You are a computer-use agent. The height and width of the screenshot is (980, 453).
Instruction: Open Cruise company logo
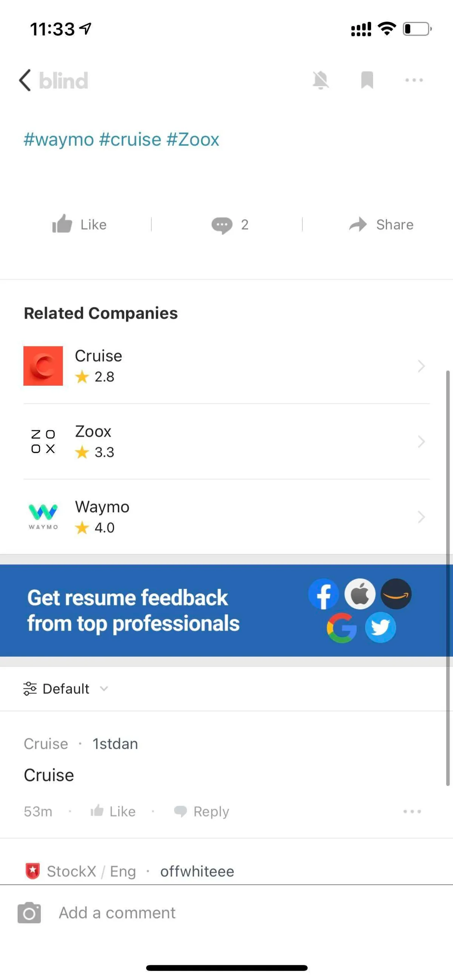(43, 366)
